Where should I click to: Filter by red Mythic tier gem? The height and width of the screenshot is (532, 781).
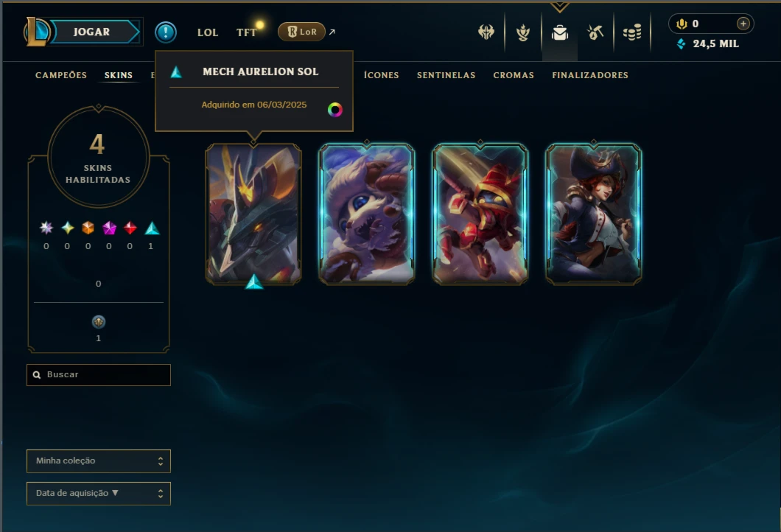(130, 228)
